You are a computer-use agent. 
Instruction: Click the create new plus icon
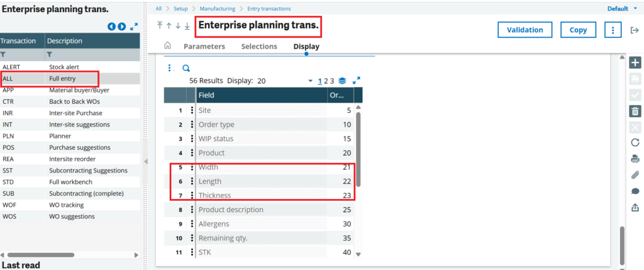click(635, 62)
